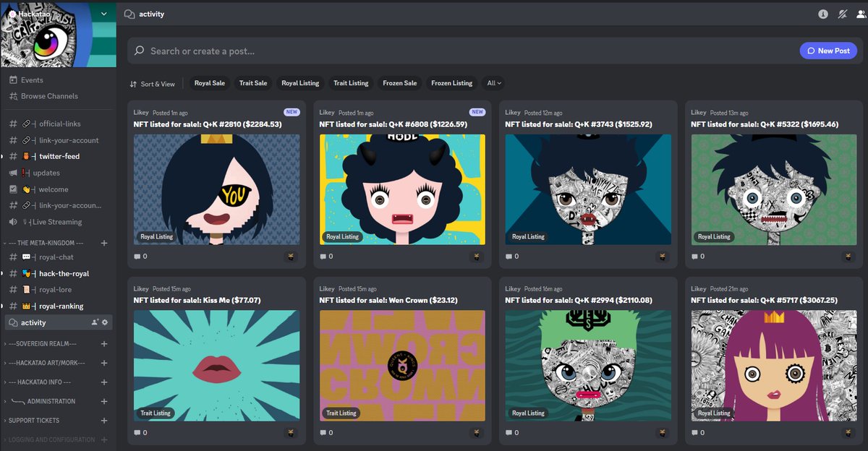Viewport: 868px width, 451px height.
Task: Add a channel to SOVEREIGN REALM category
Action: pos(104,344)
